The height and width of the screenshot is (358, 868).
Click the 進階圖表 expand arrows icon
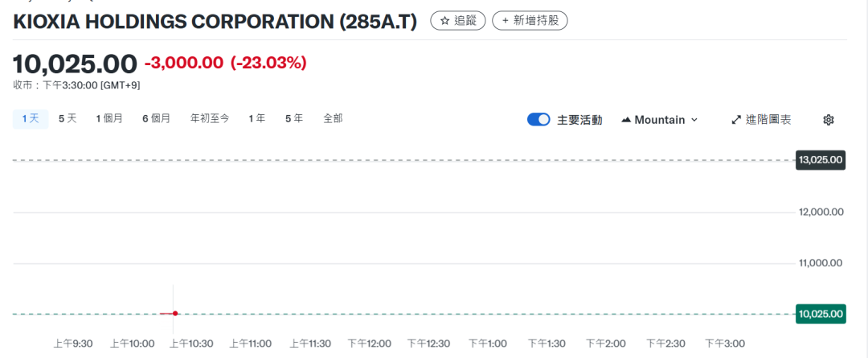click(735, 120)
